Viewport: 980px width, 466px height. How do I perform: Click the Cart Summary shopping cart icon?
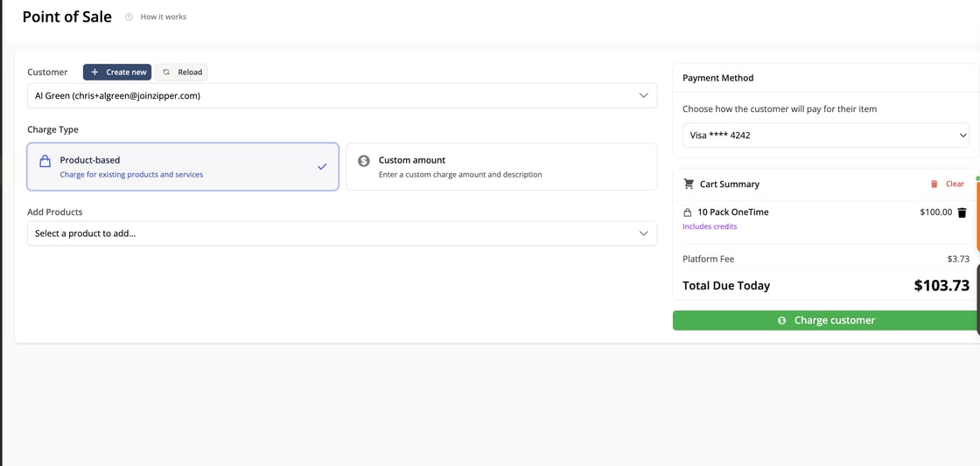tap(689, 184)
